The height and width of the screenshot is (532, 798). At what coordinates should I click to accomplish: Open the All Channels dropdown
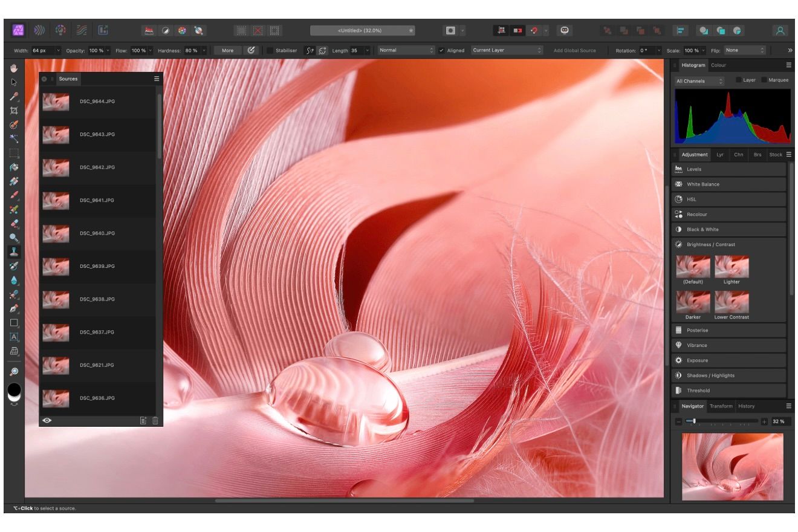pyautogui.click(x=699, y=81)
